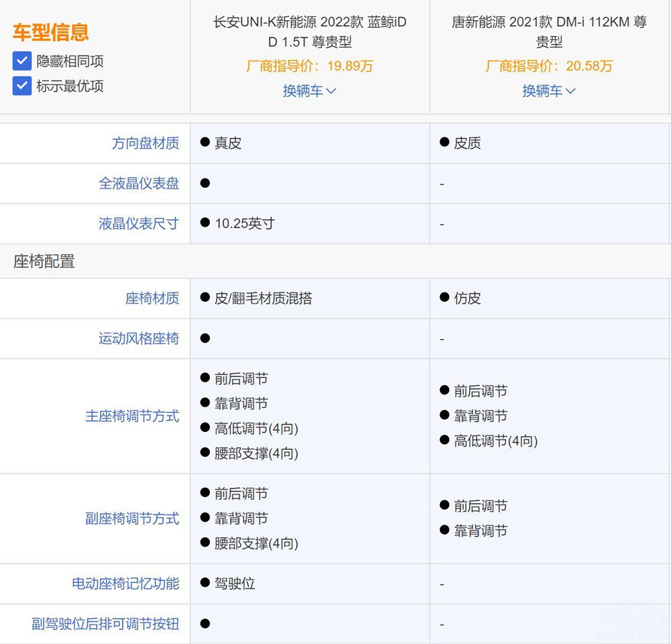Open 电动座椅记忆功能 parameter link

125,584
